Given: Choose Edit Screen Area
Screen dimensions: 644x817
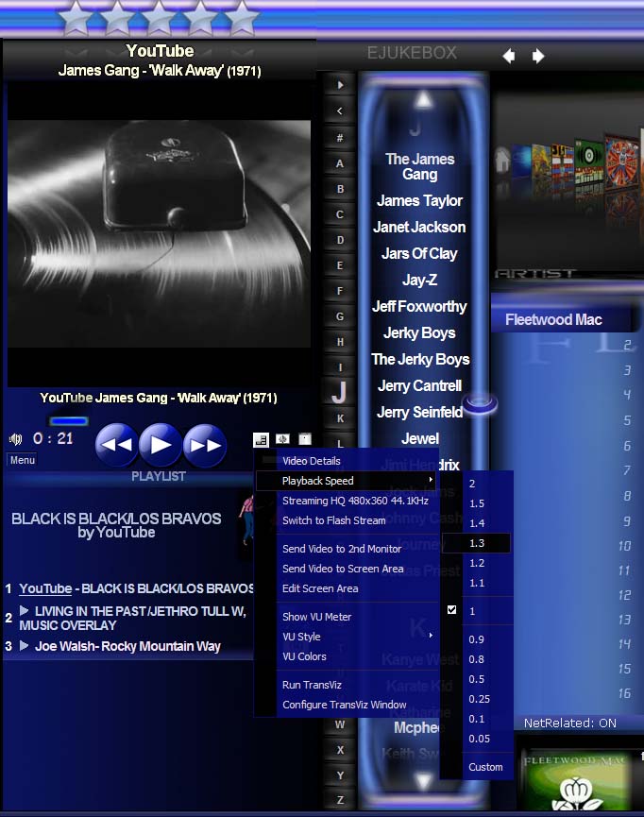Looking at the screenshot, I should (x=347, y=588).
